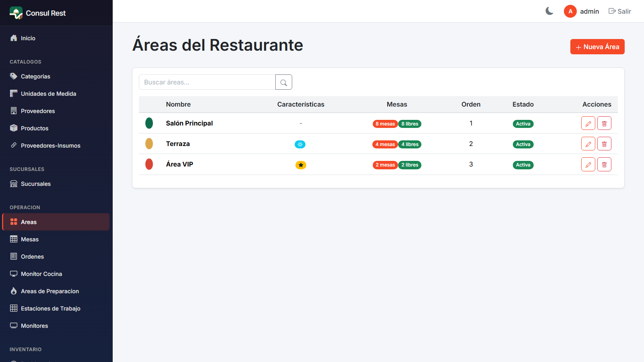This screenshot has width=644, height=362.
Task: Click Área VIP star feature badge
Action: [301, 165]
